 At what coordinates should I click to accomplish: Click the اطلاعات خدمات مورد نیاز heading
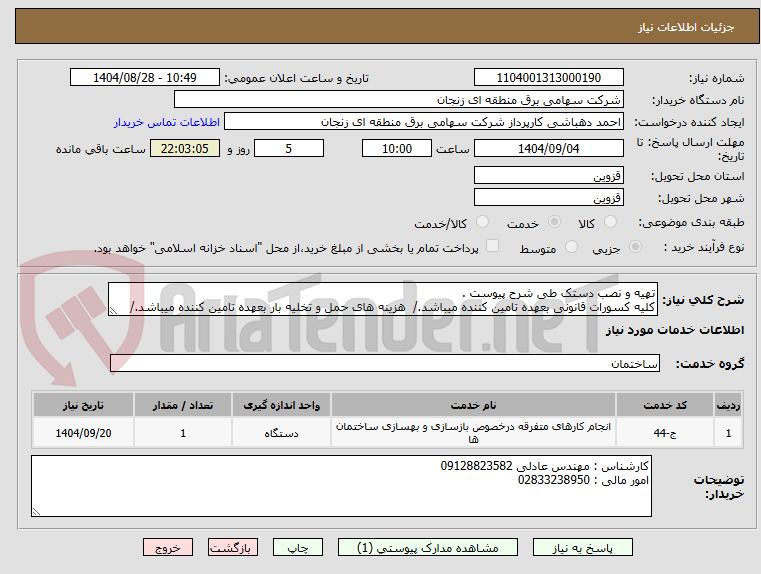point(675,330)
